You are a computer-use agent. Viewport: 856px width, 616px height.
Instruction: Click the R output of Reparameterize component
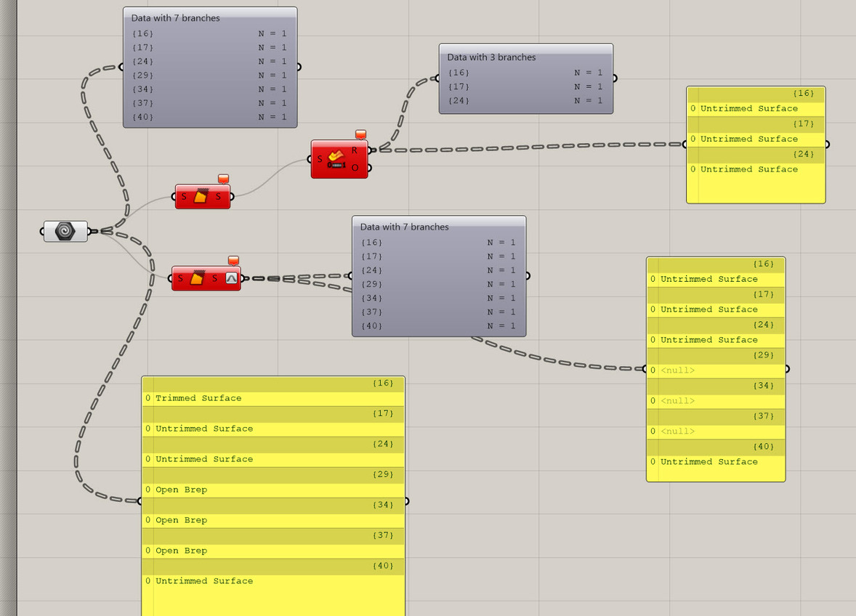click(355, 150)
